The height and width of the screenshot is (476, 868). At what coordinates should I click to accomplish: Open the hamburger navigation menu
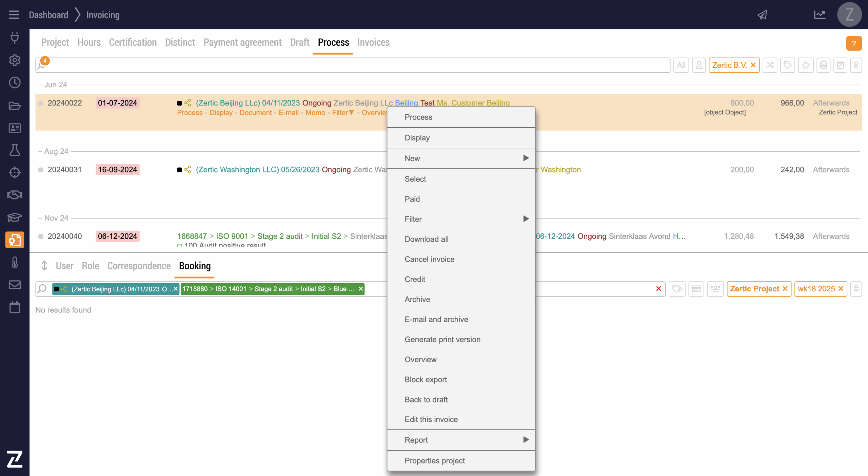tap(14, 15)
